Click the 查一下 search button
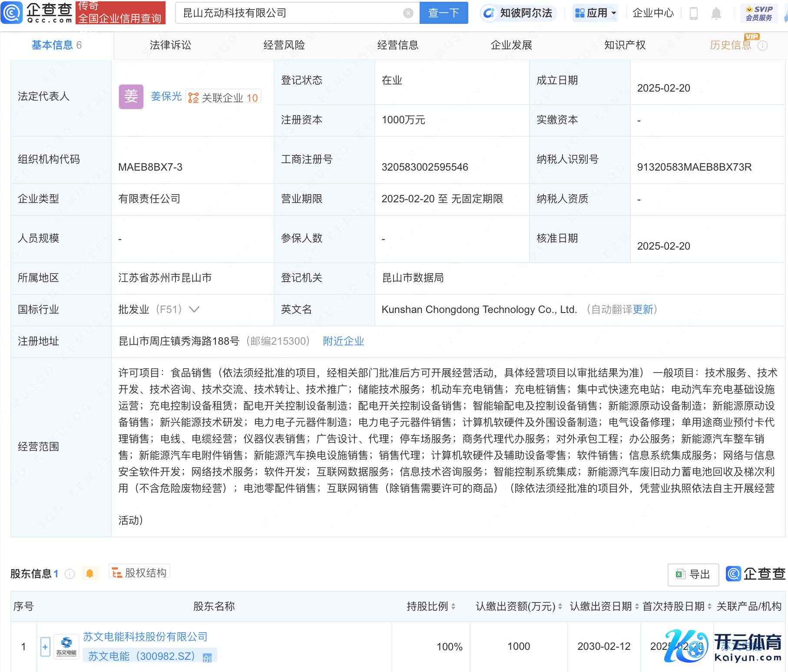The height and width of the screenshot is (672, 788). coord(444,13)
